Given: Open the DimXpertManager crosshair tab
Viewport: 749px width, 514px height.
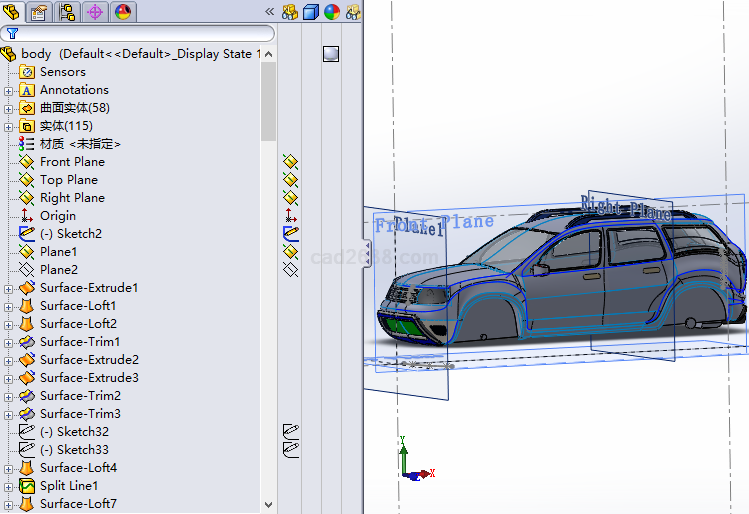Looking at the screenshot, I should click(95, 12).
